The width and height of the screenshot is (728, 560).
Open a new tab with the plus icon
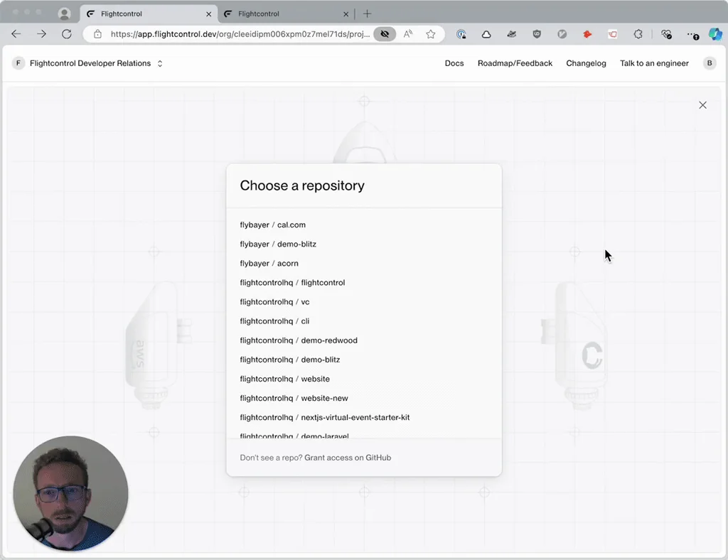coord(368,14)
